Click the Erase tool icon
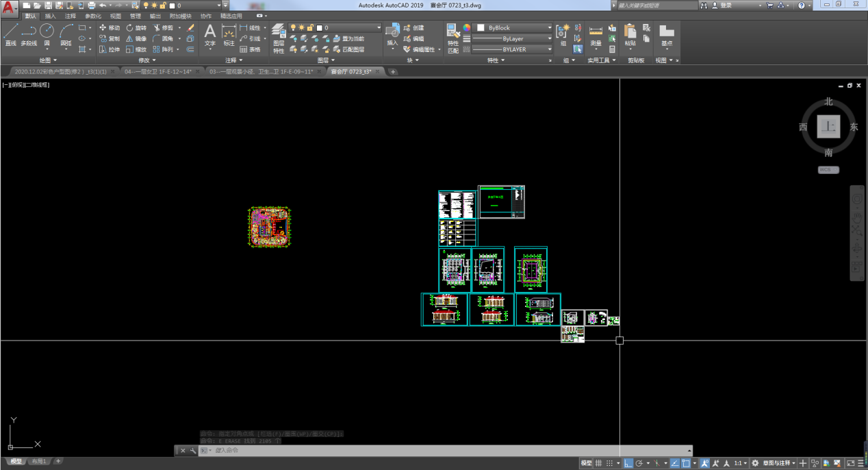 click(x=191, y=28)
